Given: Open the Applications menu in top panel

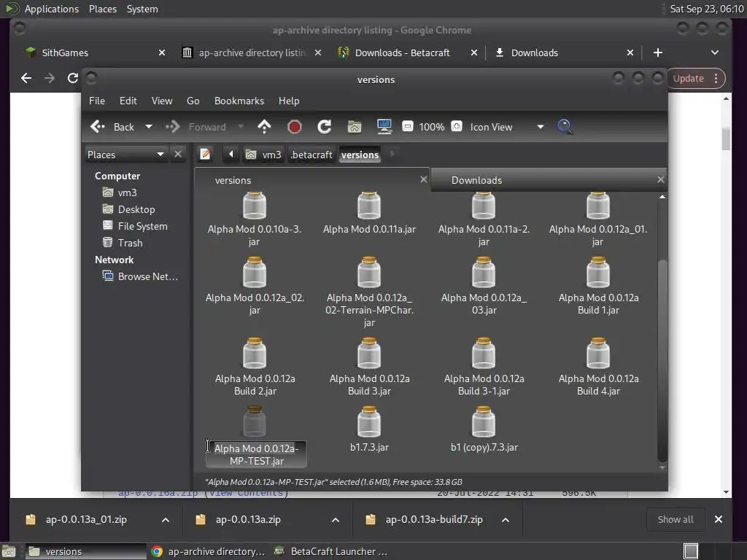Looking at the screenshot, I should click(52, 9).
